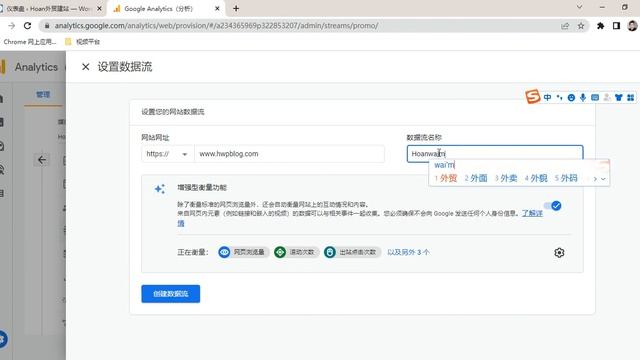View site info lock icon
Screen dimensions: 640x360
47,26
